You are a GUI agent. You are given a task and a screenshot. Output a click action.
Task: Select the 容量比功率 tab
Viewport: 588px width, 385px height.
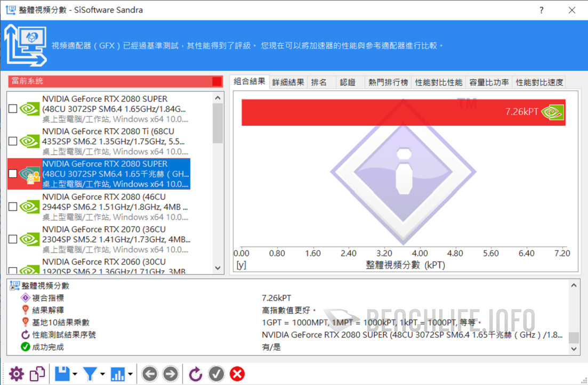coord(489,83)
